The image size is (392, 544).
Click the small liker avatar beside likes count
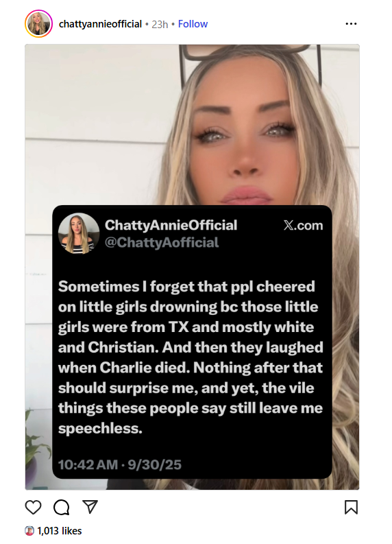[29, 531]
